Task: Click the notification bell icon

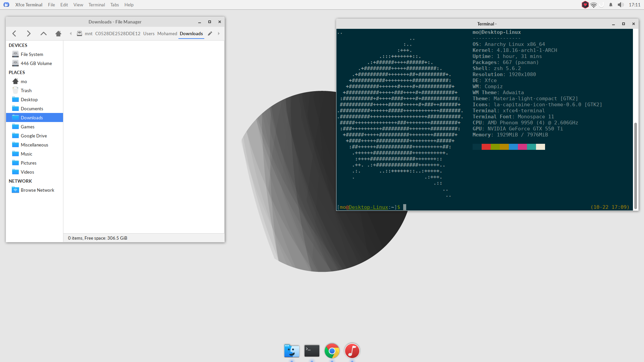Action: [611, 5]
